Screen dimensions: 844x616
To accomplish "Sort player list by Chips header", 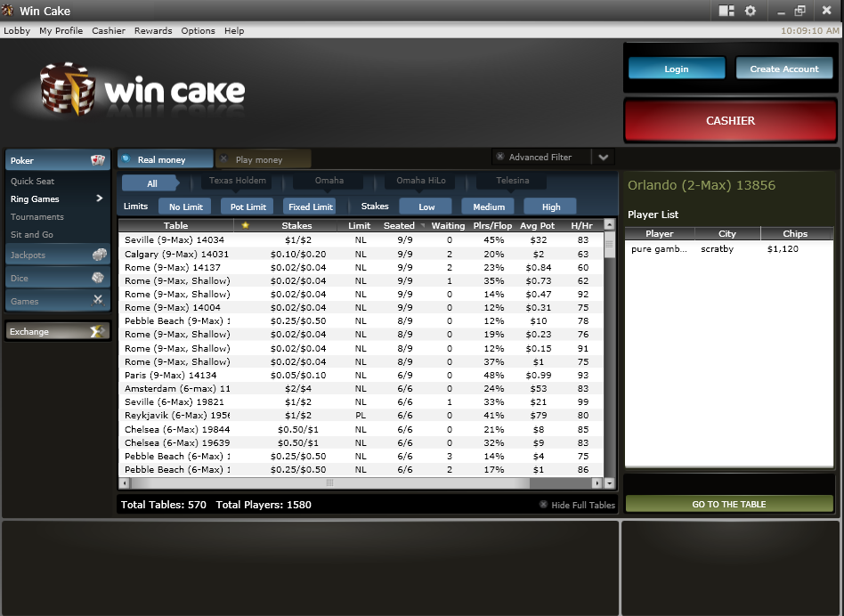I will pyautogui.click(x=795, y=233).
